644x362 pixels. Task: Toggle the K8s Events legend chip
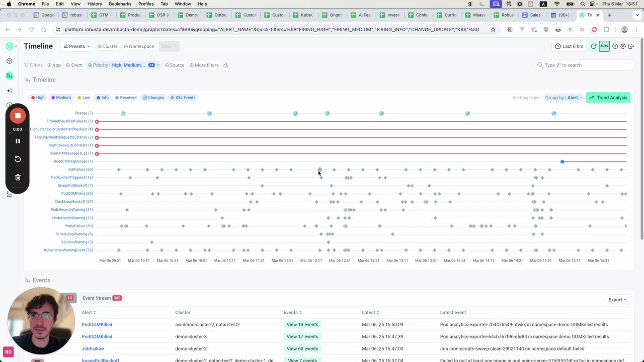pos(183,98)
